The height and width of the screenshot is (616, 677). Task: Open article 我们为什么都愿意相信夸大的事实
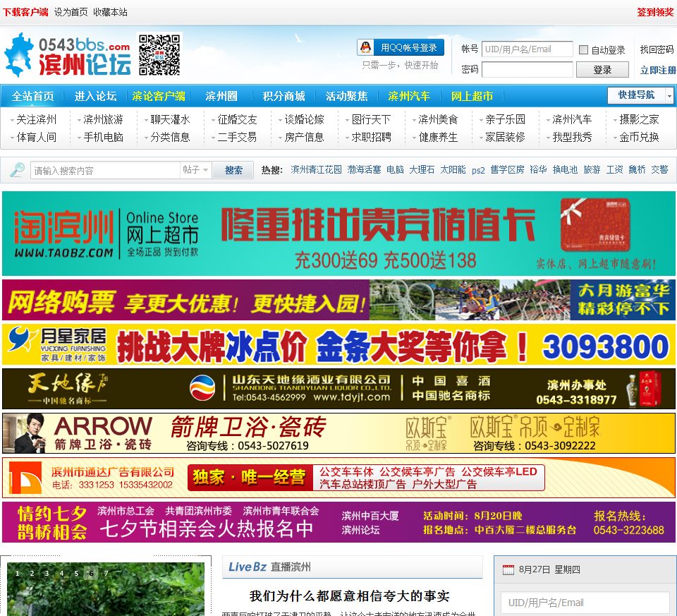(349, 596)
